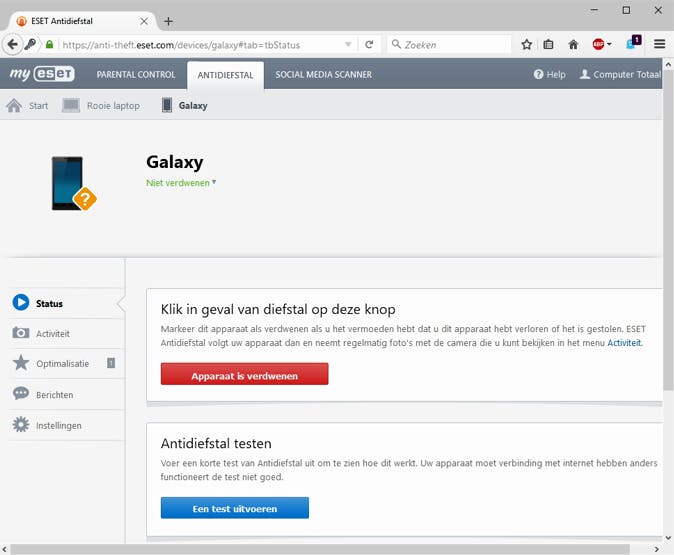Click the Help question mark icon
The image size is (674, 555).
pos(538,75)
